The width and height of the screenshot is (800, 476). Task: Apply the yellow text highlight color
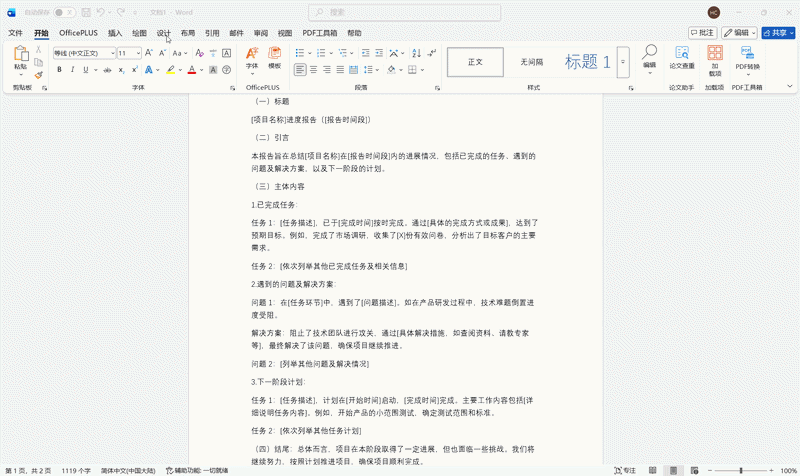[x=170, y=70]
